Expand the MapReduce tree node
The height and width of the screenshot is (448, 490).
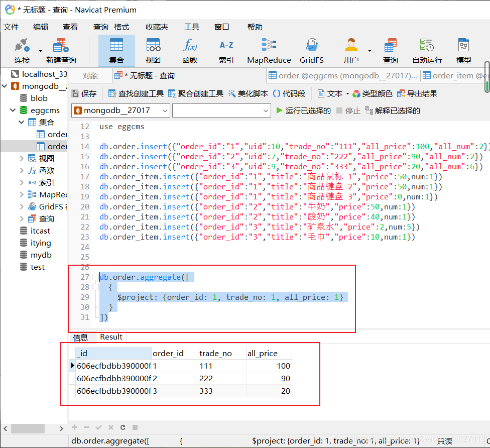[x=21, y=195]
